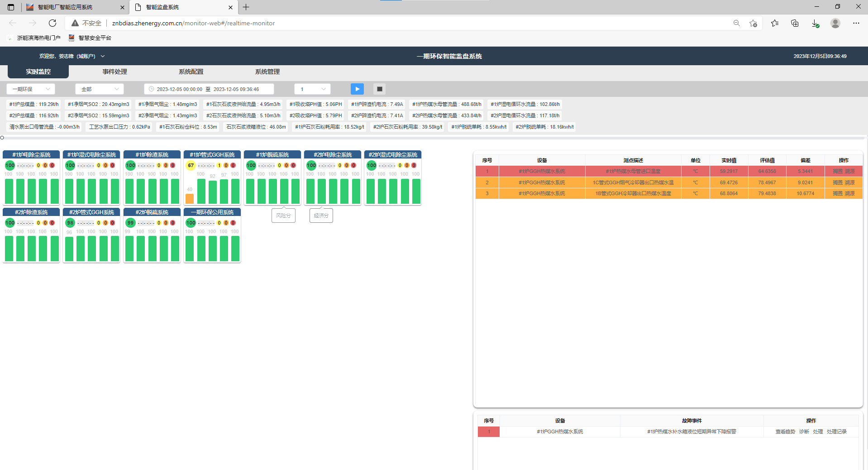The image size is (868, 470).
Task: Refresh the browser page
Action: click(52, 23)
